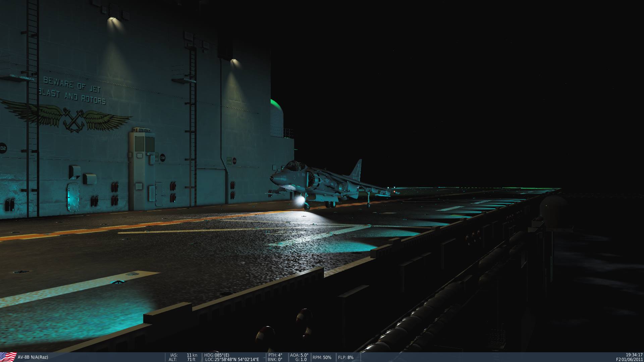Click the F2 01/06/2011 date label

[629, 359]
